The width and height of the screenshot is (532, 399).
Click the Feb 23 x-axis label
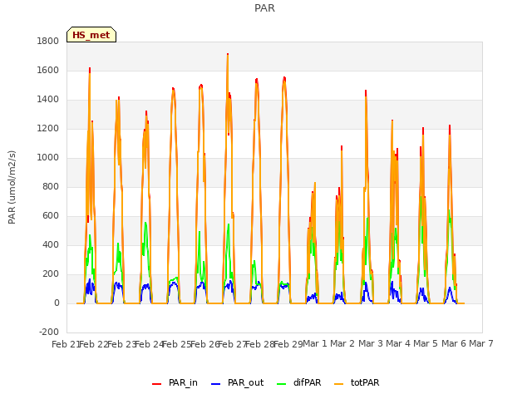[x=121, y=344]
